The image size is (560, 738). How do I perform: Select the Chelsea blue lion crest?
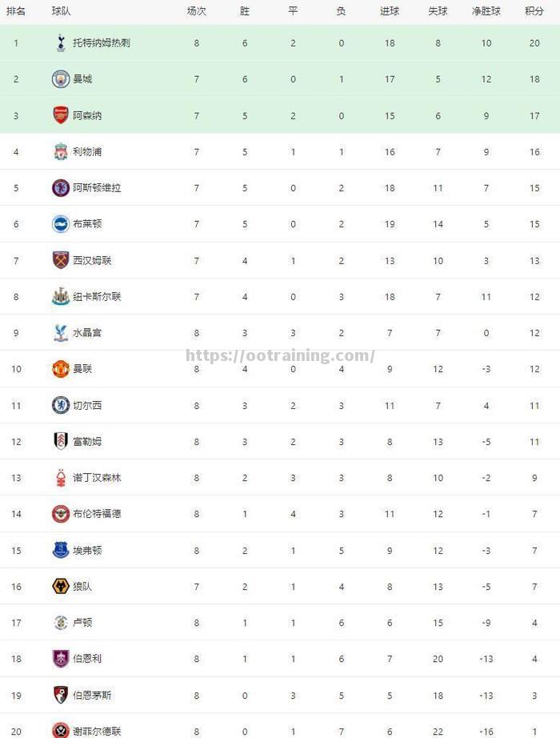60,405
